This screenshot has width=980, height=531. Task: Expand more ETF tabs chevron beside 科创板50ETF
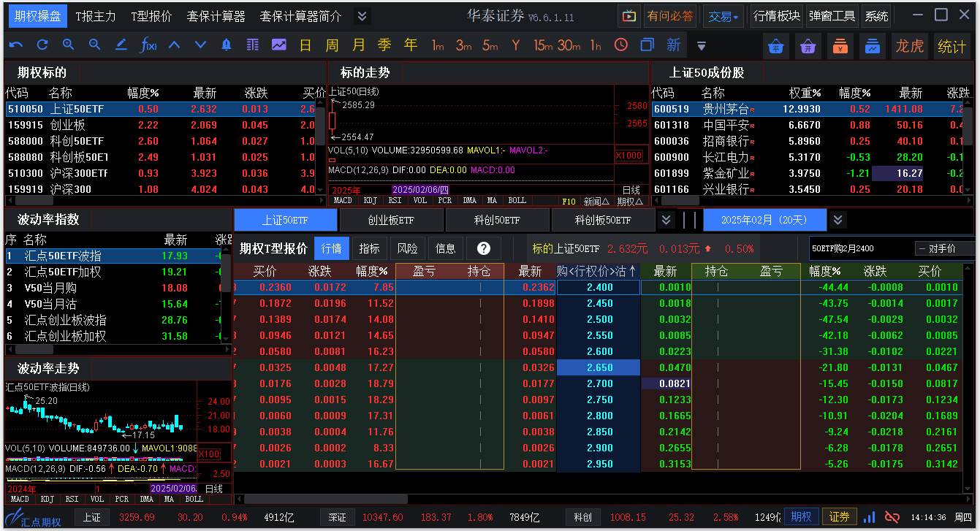tap(666, 220)
